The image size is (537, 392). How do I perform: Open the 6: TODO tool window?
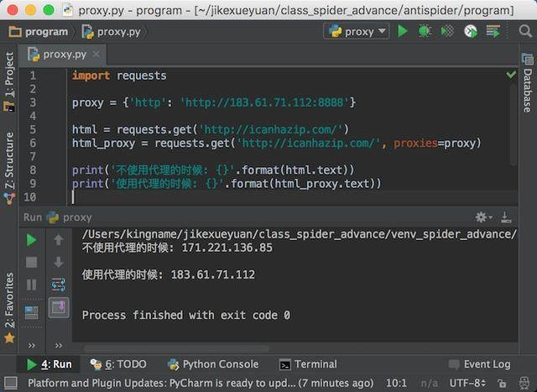click(118, 364)
